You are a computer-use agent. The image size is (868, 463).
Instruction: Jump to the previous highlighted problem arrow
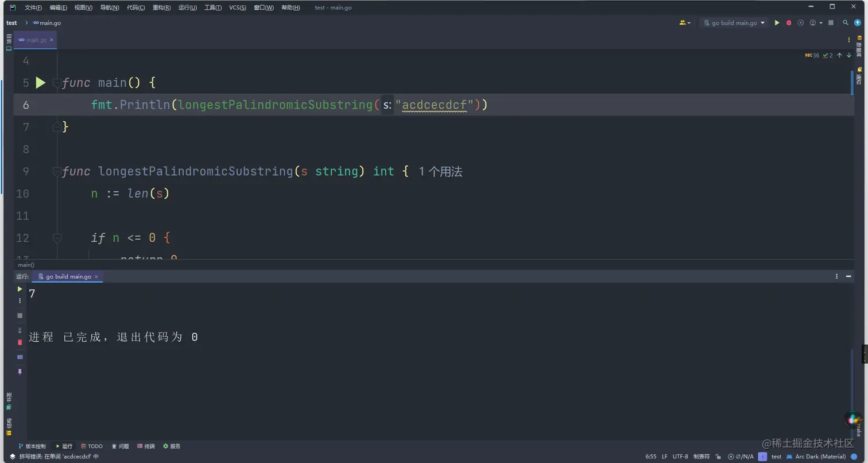pyautogui.click(x=839, y=55)
